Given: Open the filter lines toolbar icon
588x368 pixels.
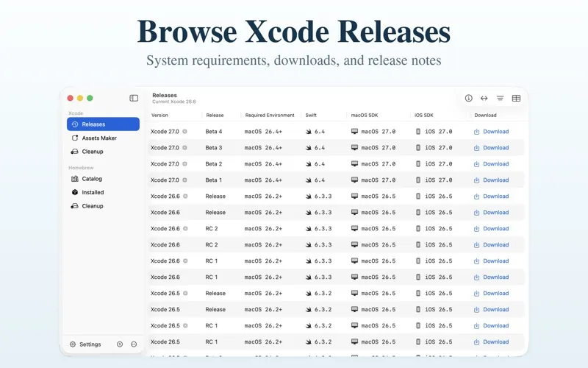Looking at the screenshot, I should (500, 99).
